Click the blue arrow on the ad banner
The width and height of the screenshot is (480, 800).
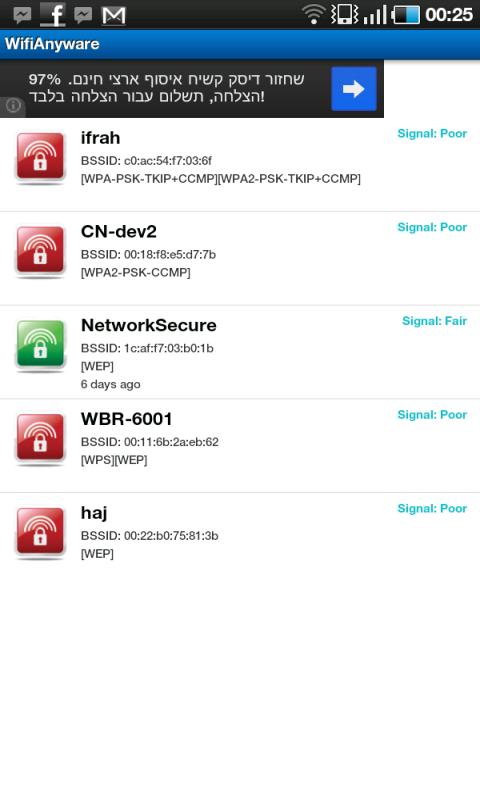point(353,89)
